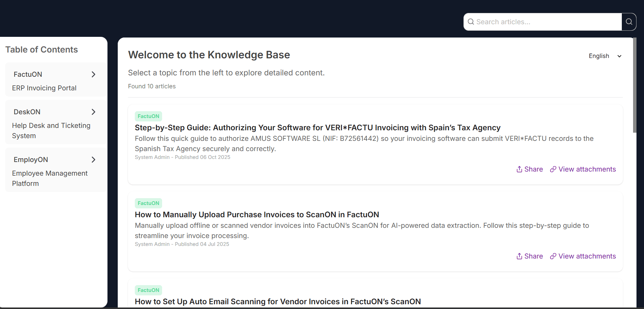Viewport: 644px width, 309px height.
Task: Click attachments link icon on ScanON upload article
Action: coord(553,256)
